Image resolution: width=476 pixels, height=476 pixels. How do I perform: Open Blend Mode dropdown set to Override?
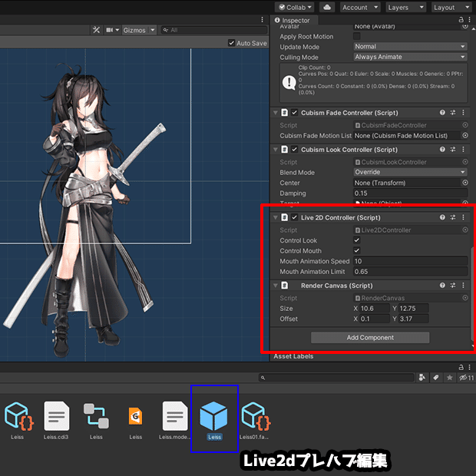click(x=410, y=172)
